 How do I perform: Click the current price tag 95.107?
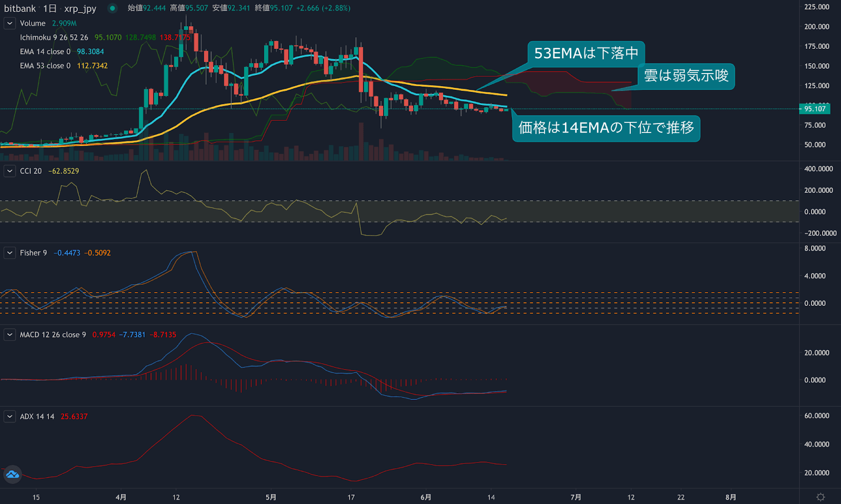tap(815, 109)
